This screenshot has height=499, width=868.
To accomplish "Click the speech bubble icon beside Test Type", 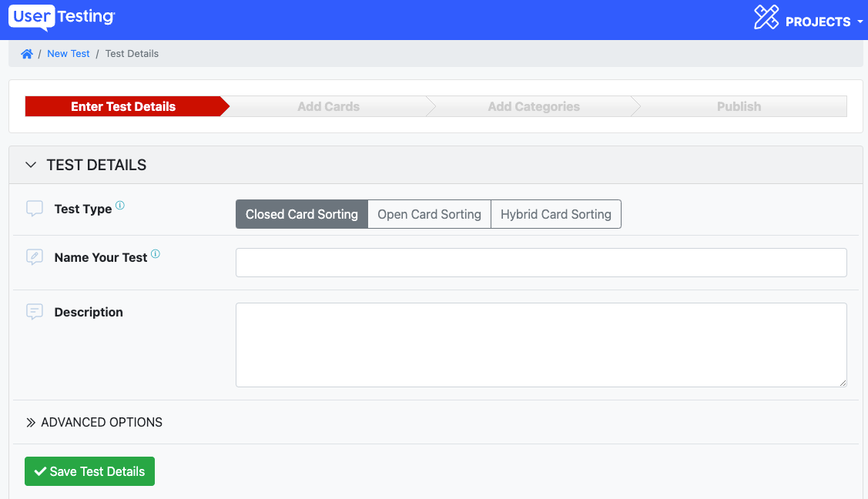I will coord(34,208).
